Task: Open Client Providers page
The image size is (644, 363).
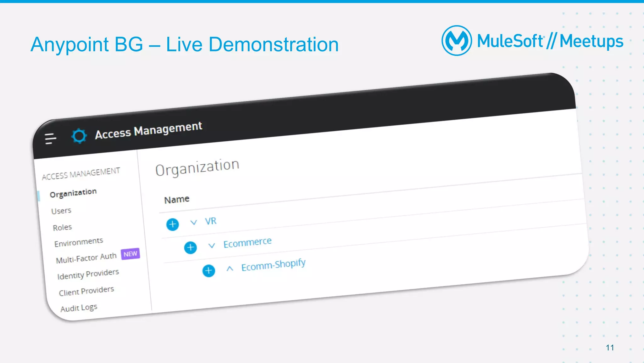Action: click(x=86, y=291)
